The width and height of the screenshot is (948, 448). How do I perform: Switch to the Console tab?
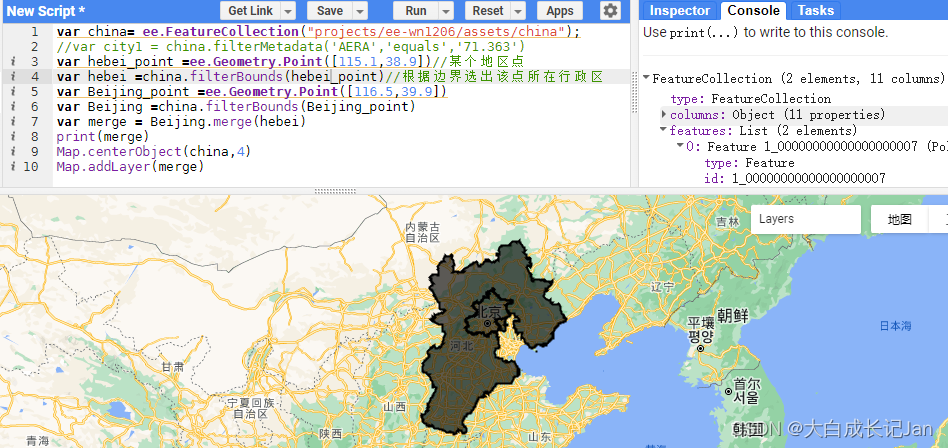point(753,10)
